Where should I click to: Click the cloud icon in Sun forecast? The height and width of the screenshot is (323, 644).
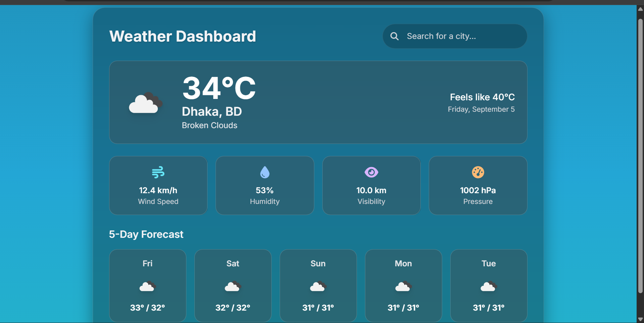tap(318, 286)
